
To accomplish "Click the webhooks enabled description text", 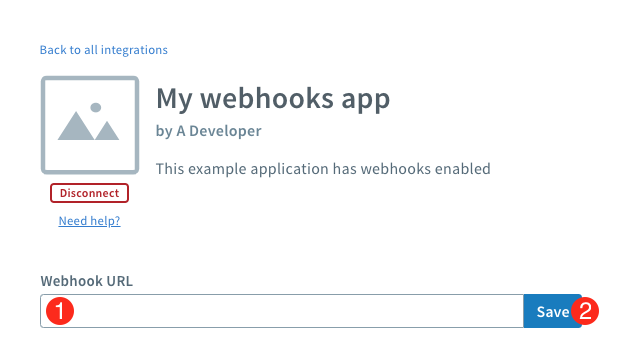I will 323,169.
